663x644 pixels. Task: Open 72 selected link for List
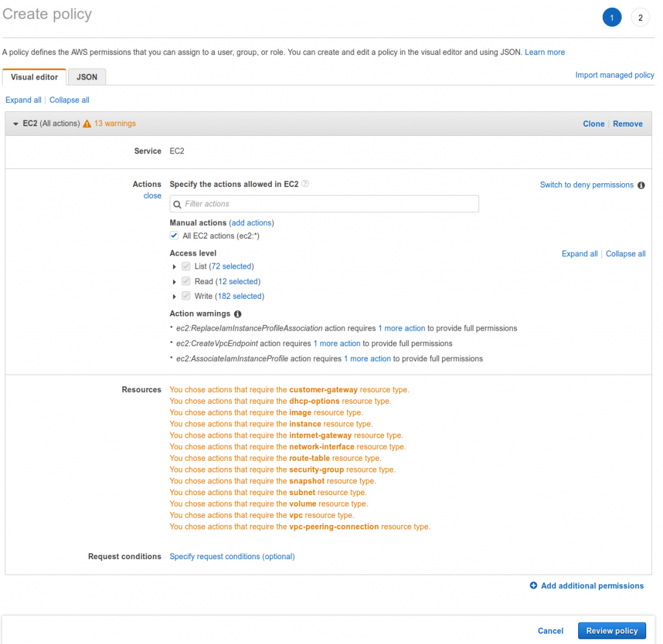coord(231,266)
